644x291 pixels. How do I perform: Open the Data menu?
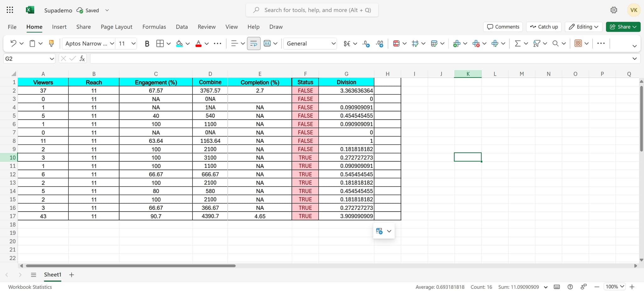pyautogui.click(x=181, y=27)
